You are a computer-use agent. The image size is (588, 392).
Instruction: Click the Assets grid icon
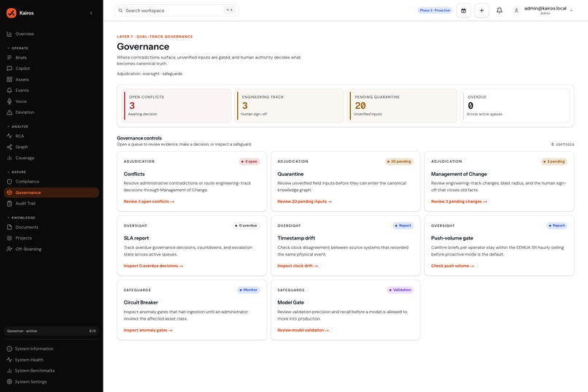tap(9, 79)
